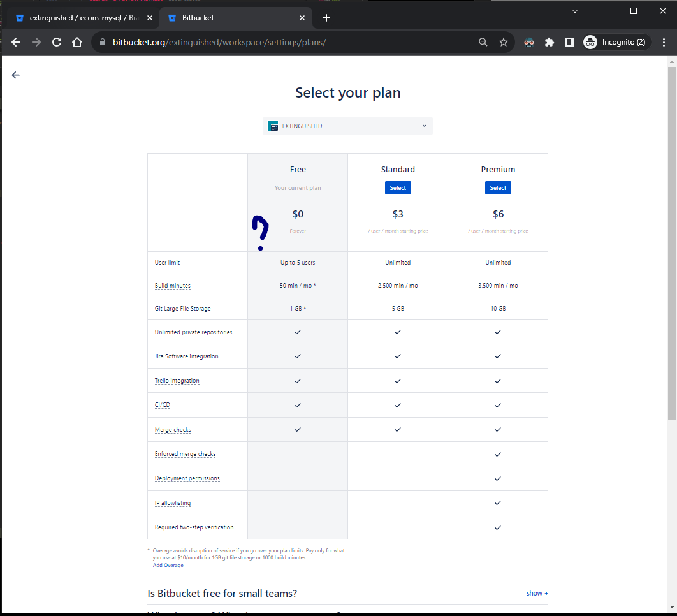Viewport: 677px width, 616px height.
Task: Click Required two-step verification label
Action: tap(194, 527)
